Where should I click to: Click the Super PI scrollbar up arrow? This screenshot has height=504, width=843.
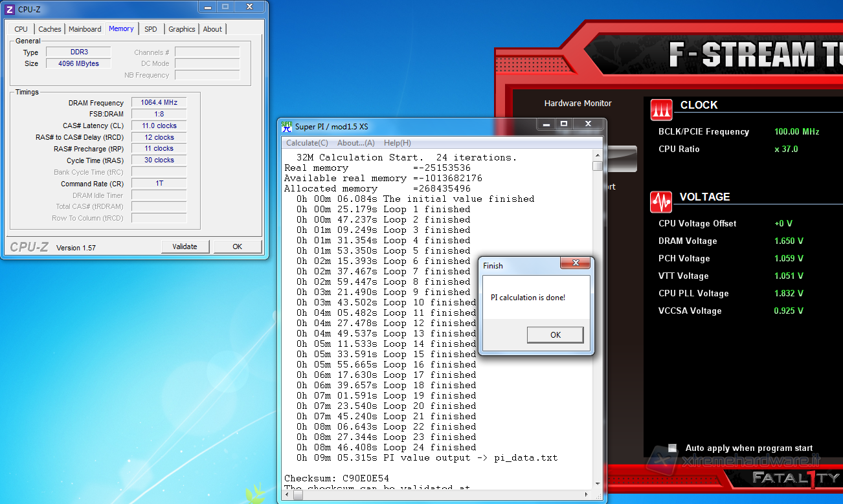[x=597, y=155]
